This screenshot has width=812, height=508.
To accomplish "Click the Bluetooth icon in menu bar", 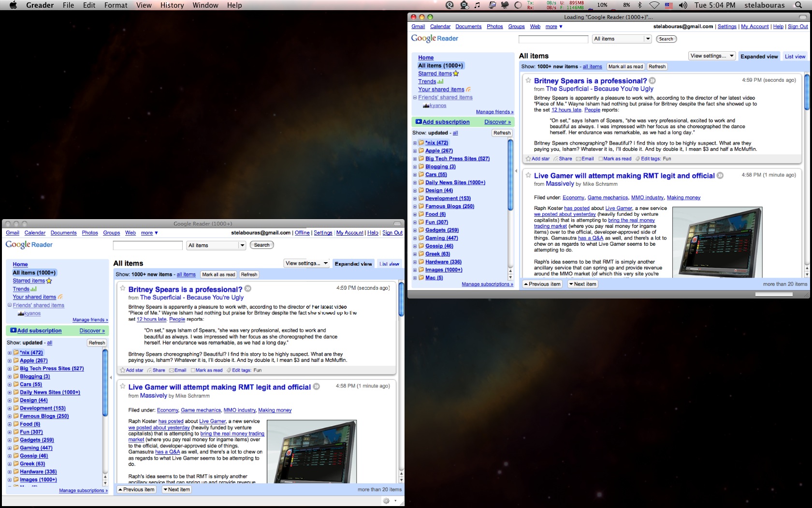I will (640, 5).
